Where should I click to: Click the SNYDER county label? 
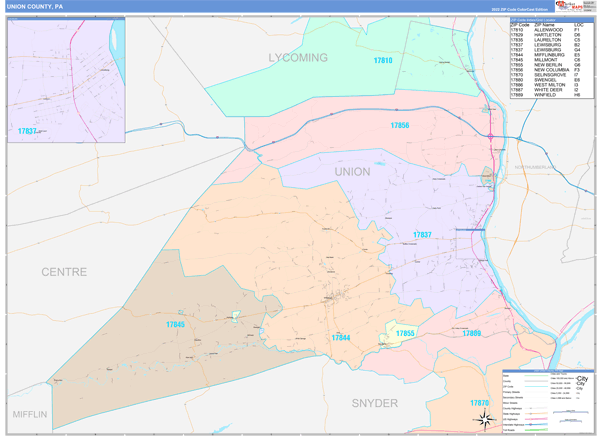pos(375,403)
